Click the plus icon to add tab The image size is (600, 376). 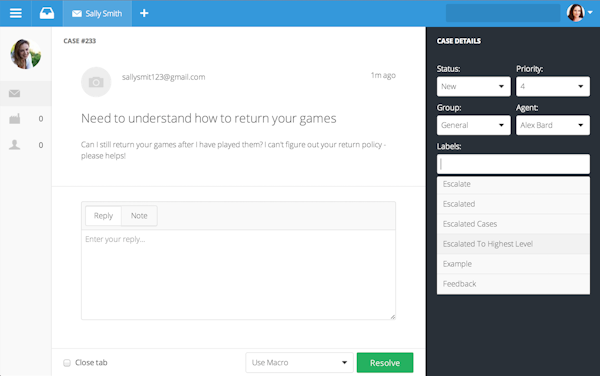144,13
